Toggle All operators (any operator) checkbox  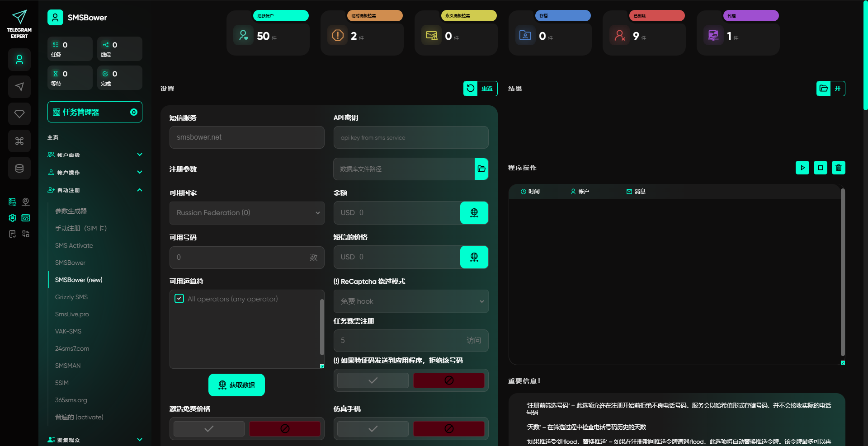[179, 299]
